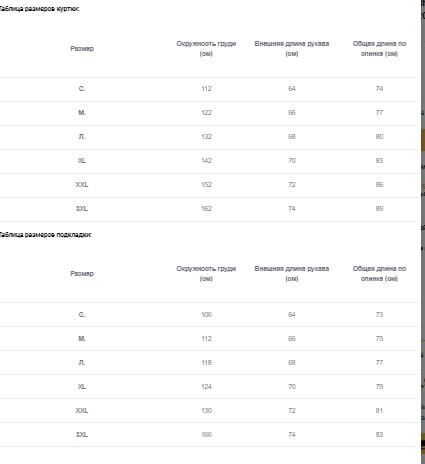Click chest value 118 in lining table
Screen dimensions: 425x464
point(206,363)
